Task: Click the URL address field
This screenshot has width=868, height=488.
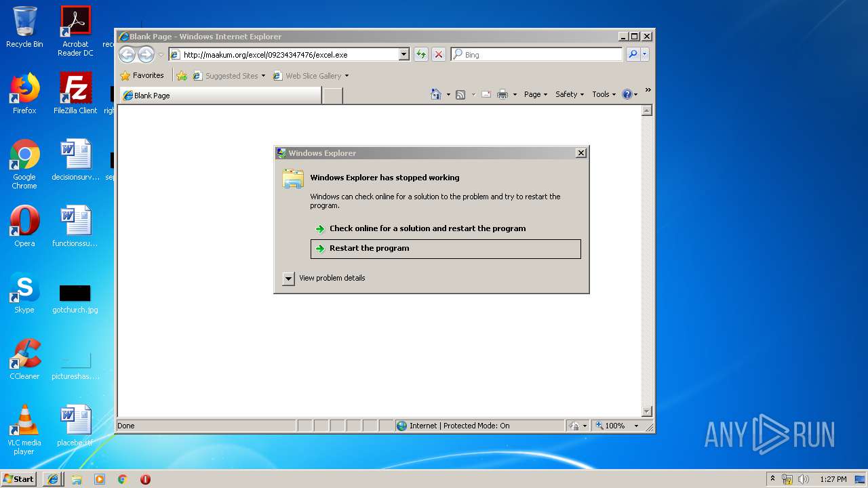Action: point(285,54)
